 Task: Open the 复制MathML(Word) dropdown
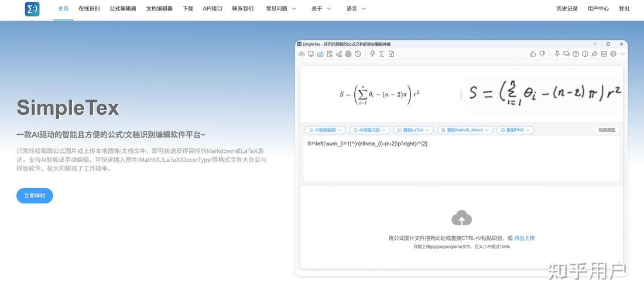click(x=465, y=130)
